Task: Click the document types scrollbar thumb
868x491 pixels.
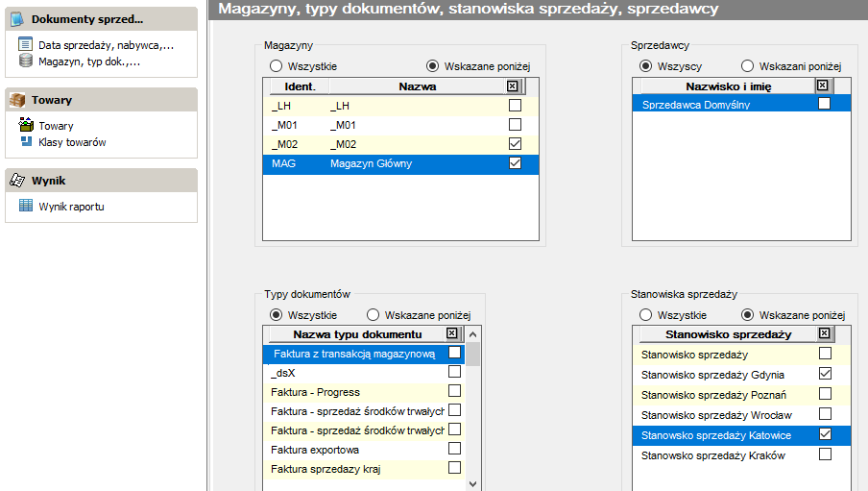Action: (472, 355)
